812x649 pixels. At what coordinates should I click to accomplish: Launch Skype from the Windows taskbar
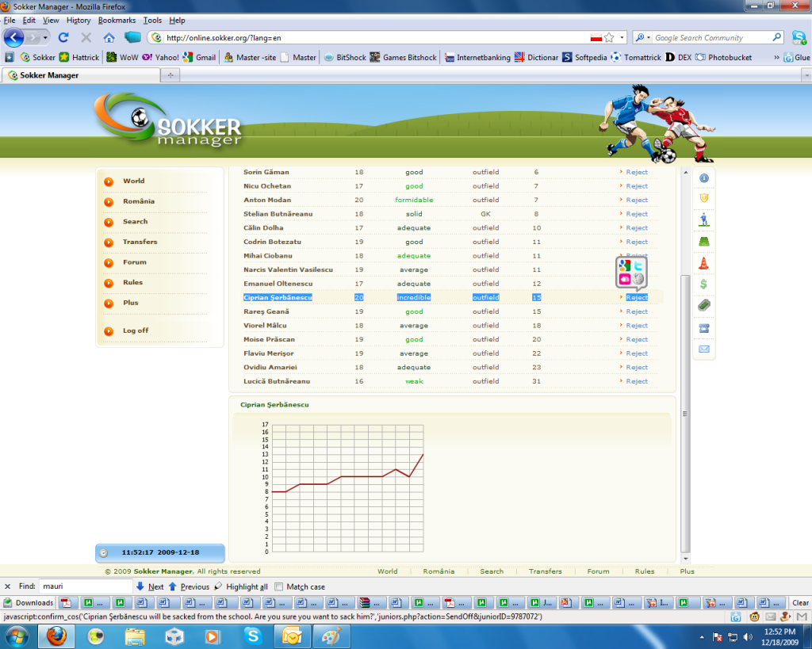coord(253,636)
